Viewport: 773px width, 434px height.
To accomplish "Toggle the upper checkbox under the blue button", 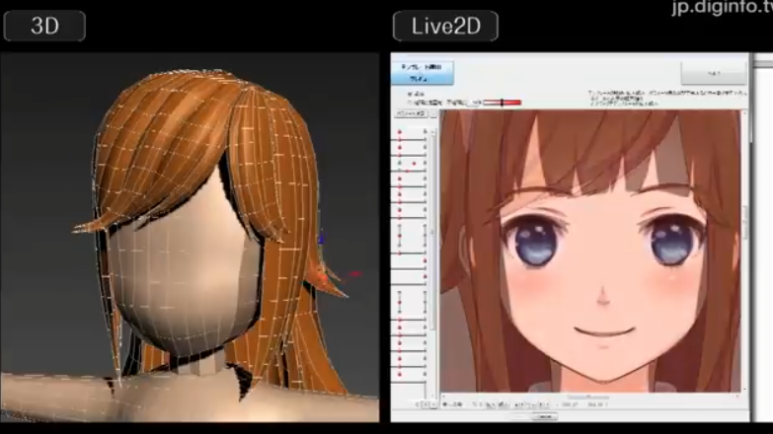I will 410,94.
